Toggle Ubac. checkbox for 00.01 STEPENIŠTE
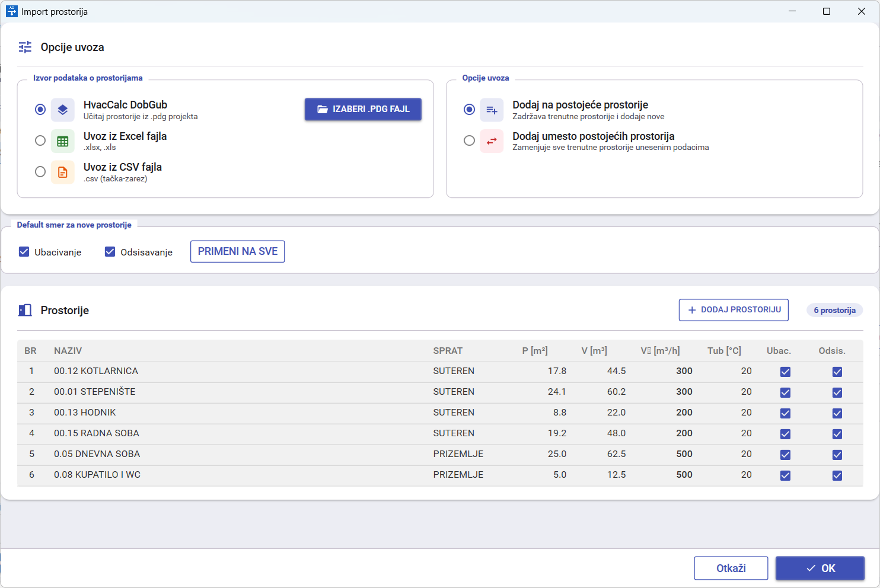 [785, 392]
